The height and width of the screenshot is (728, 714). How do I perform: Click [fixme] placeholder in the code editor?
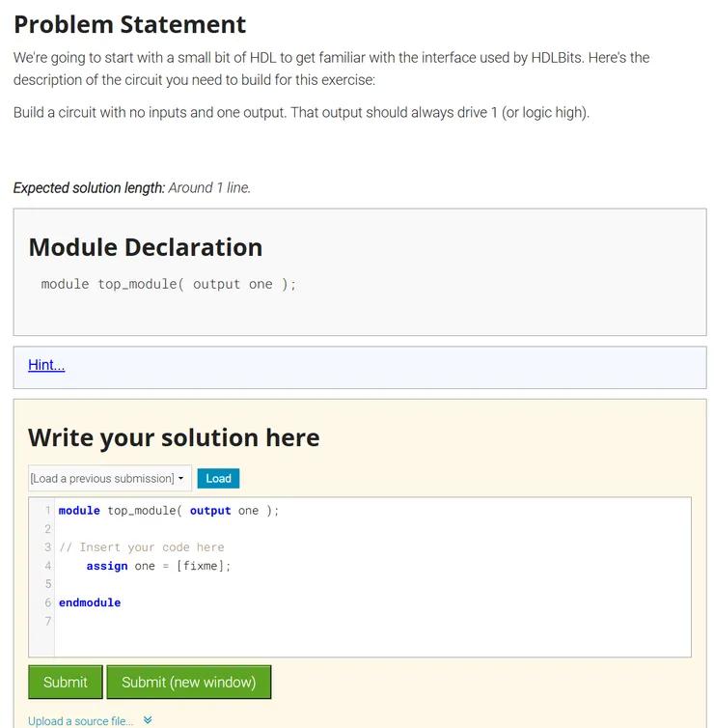coord(204,566)
